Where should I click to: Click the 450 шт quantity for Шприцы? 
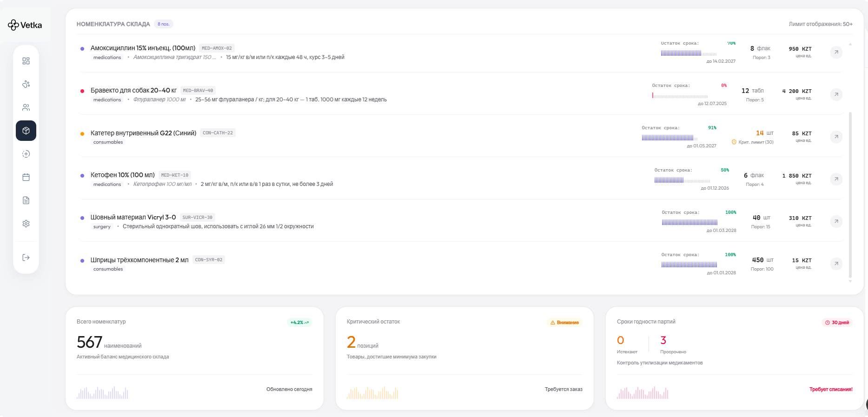762,260
